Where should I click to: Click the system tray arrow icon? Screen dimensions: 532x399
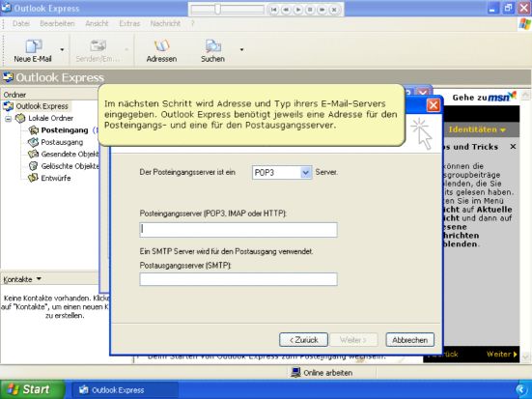click(x=521, y=390)
